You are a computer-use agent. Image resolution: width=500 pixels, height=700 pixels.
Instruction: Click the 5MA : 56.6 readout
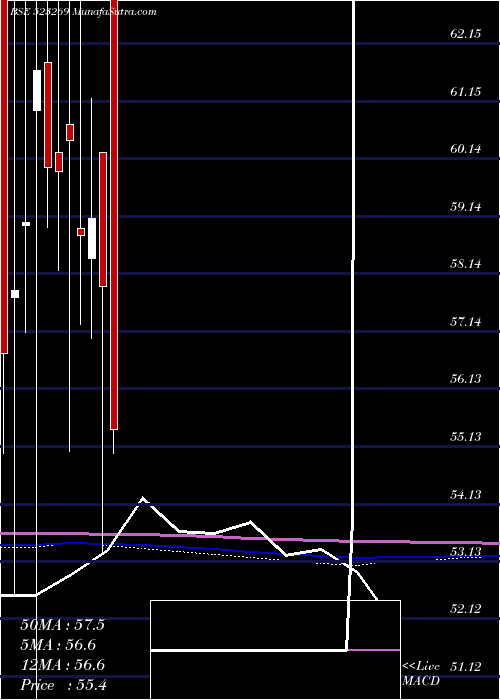coord(58,645)
